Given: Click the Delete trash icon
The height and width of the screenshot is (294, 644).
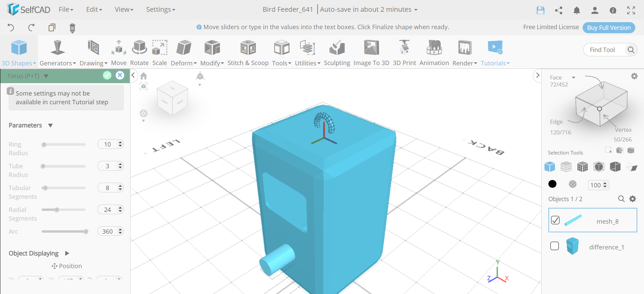Looking at the screenshot, I should [72, 28].
